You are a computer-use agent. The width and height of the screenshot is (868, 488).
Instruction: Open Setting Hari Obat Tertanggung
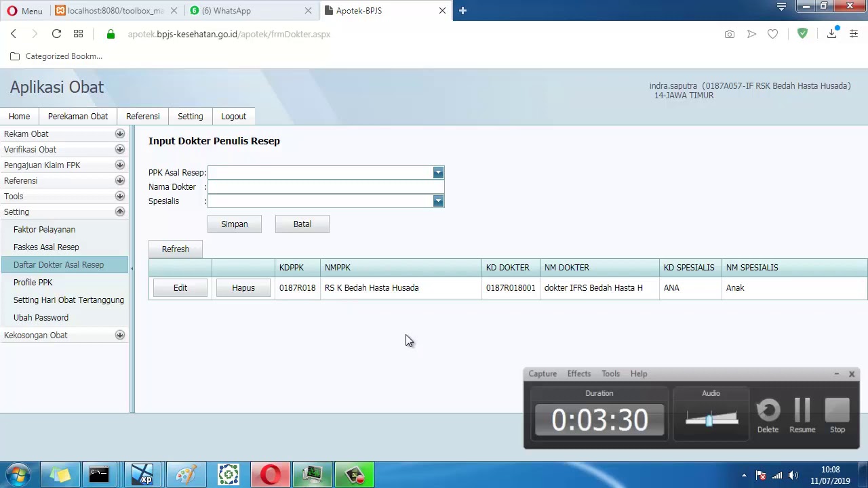tap(68, 300)
